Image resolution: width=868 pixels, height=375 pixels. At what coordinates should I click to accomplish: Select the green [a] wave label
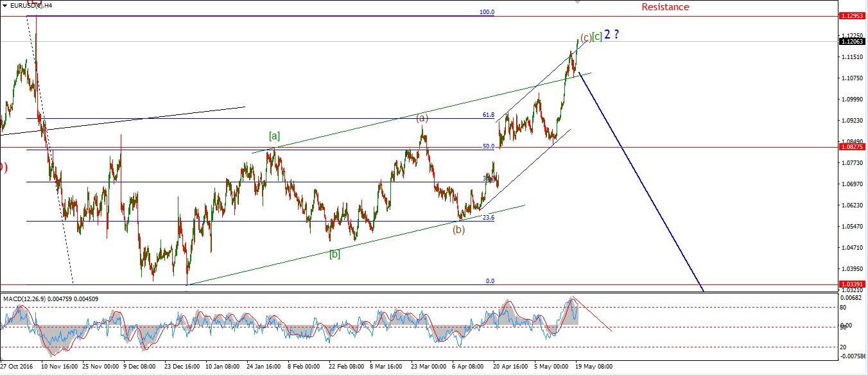[274, 135]
